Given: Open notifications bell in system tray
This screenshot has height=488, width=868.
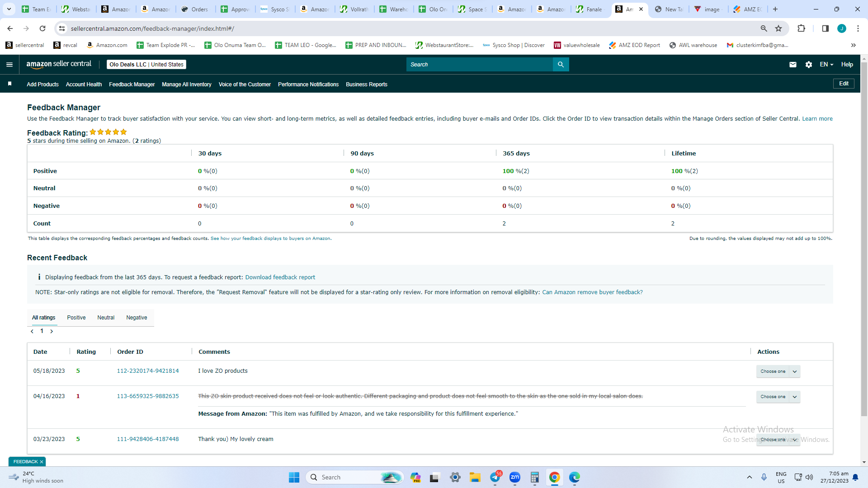Looking at the screenshot, I should pyautogui.click(x=855, y=477).
